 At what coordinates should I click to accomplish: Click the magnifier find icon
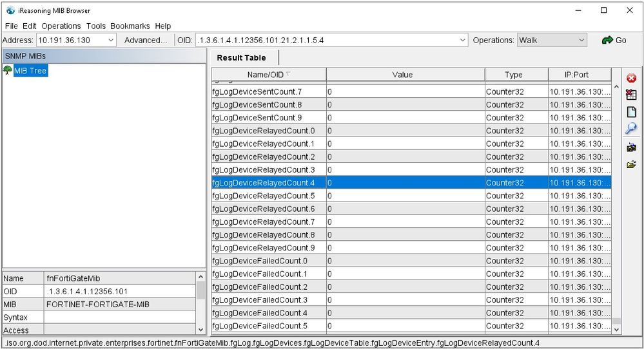coord(631,129)
